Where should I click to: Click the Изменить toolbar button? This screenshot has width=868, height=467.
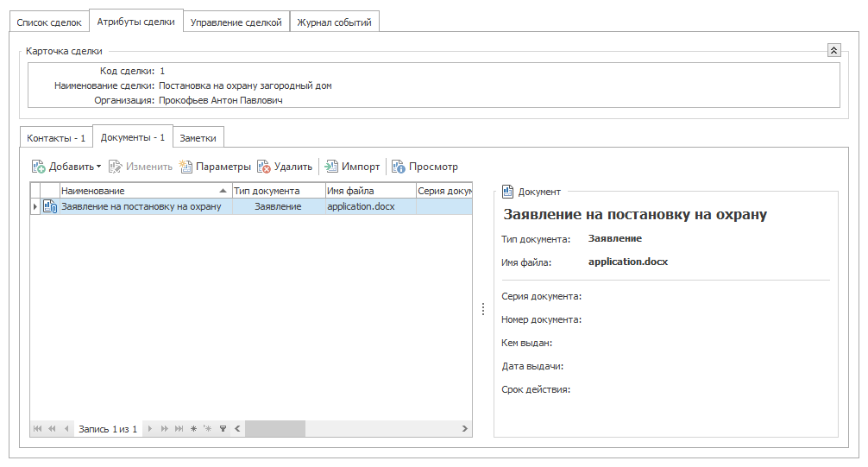141,167
